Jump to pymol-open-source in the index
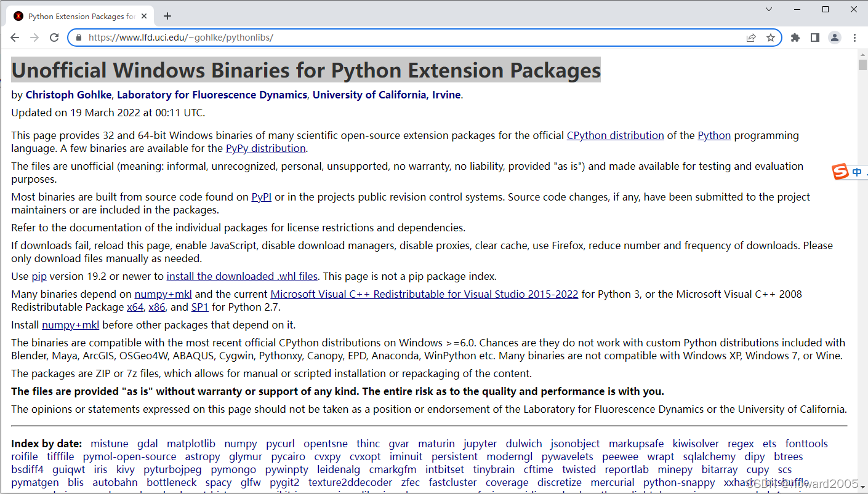868x494 pixels. point(129,456)
